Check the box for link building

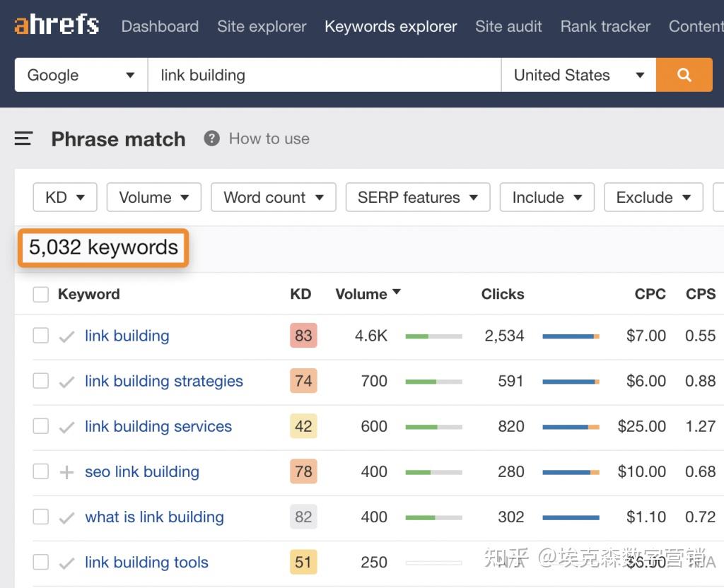point(40,336)
